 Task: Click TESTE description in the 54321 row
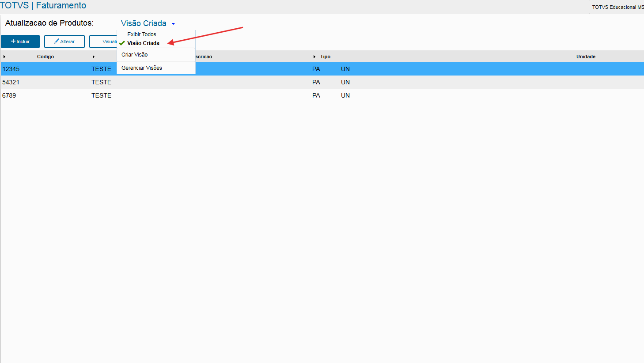pos(101,82)
